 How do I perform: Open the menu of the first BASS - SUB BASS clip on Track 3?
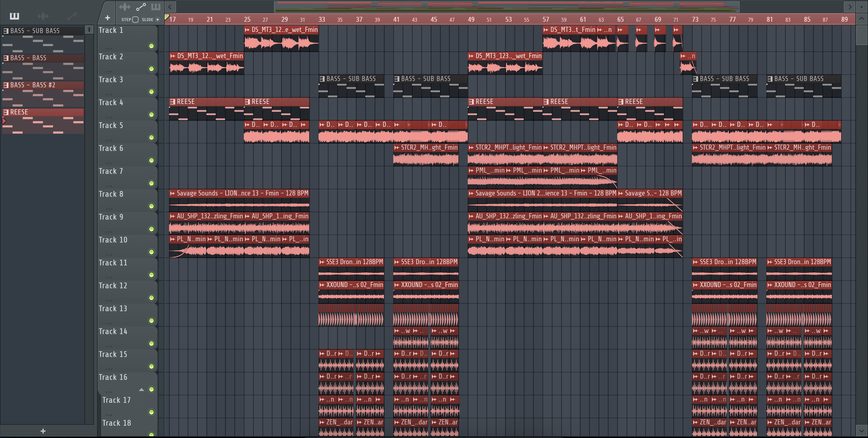coord(322,79)
